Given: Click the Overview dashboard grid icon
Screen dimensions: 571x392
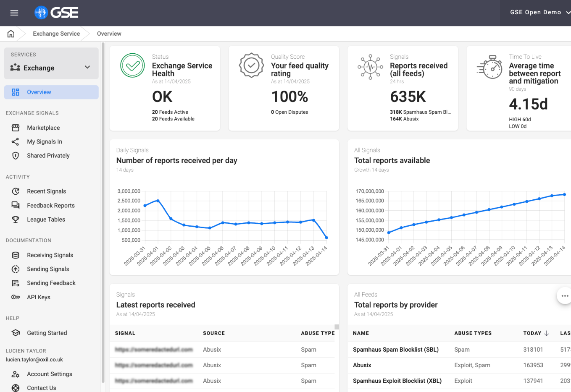Looking at the screenshot, I should [x=16, y=92].
